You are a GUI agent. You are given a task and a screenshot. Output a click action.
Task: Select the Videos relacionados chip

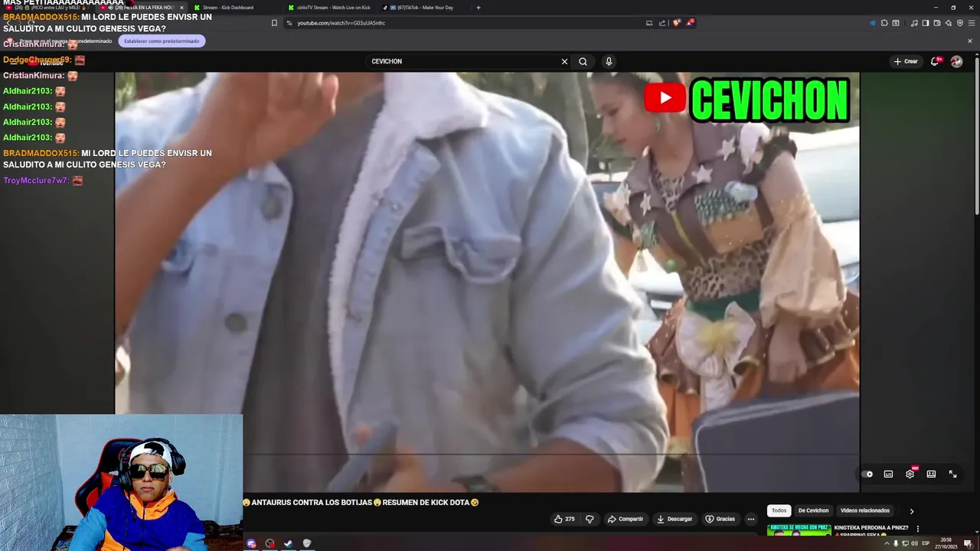[x=865, y=510]
